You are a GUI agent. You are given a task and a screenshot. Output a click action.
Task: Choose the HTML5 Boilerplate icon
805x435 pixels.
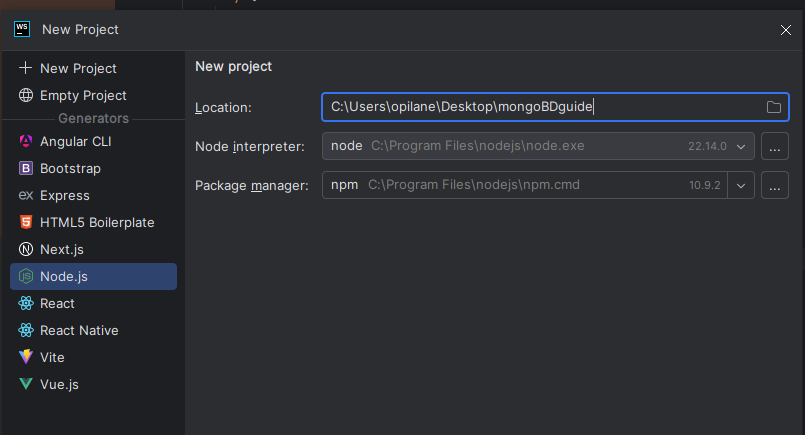tap(26, 222)
